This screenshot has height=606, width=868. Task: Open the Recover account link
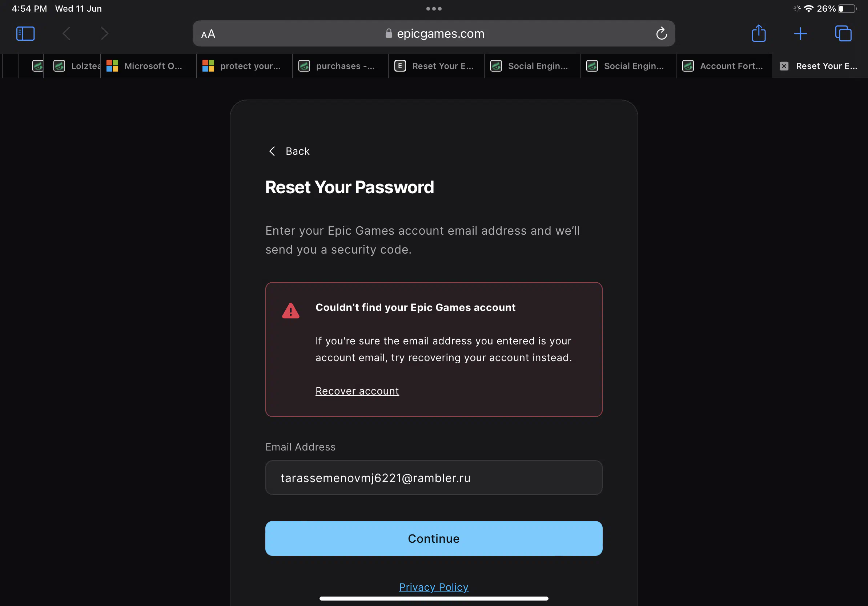pyautogui.click(x=357, y=391)
